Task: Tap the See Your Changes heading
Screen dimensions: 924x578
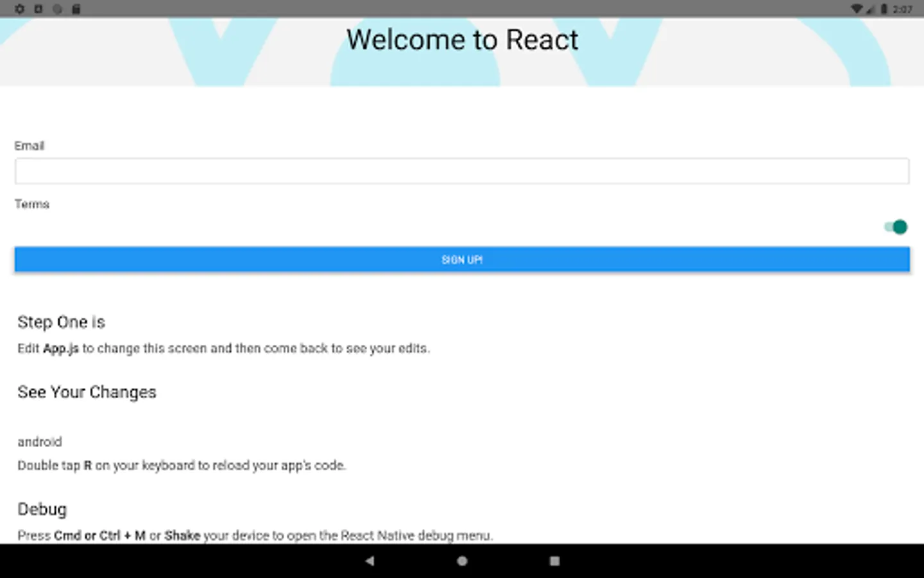Action: pos(87,392)
